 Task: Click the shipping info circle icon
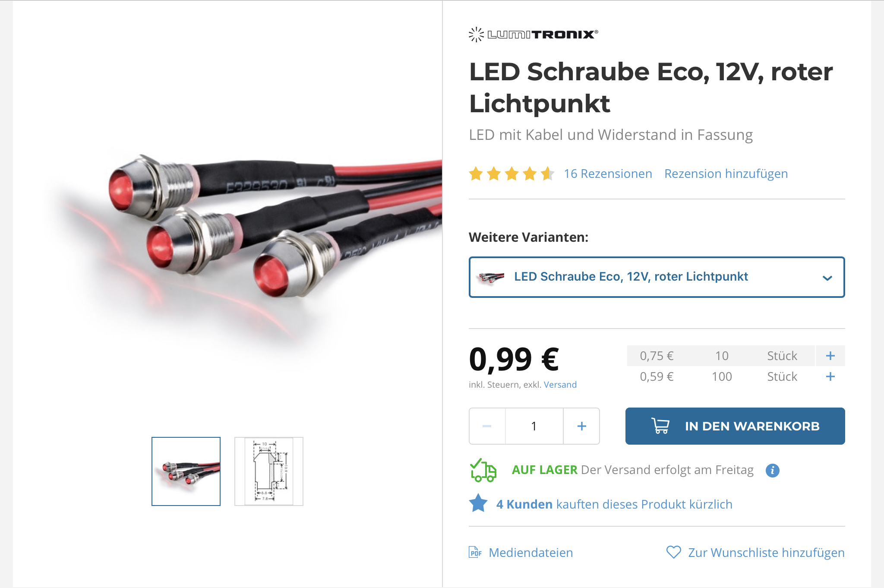coord(772,470)
